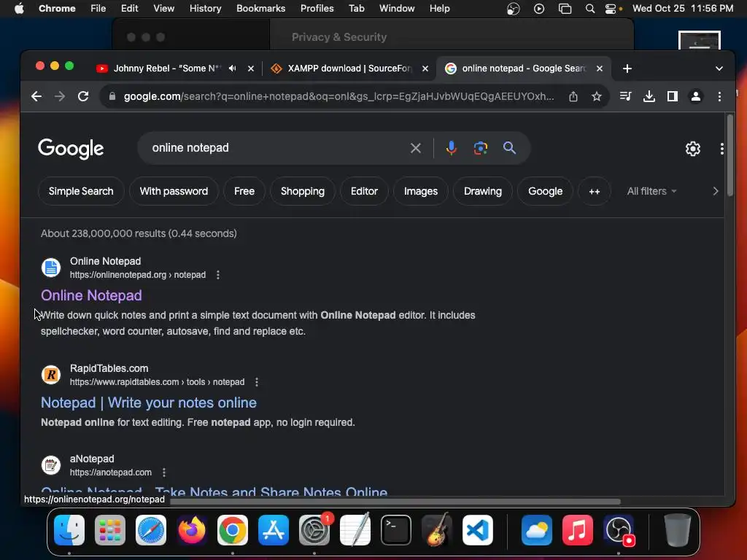Click the 'About 238,000,000 results' text
747x560 pixels.
coord(139,234)
